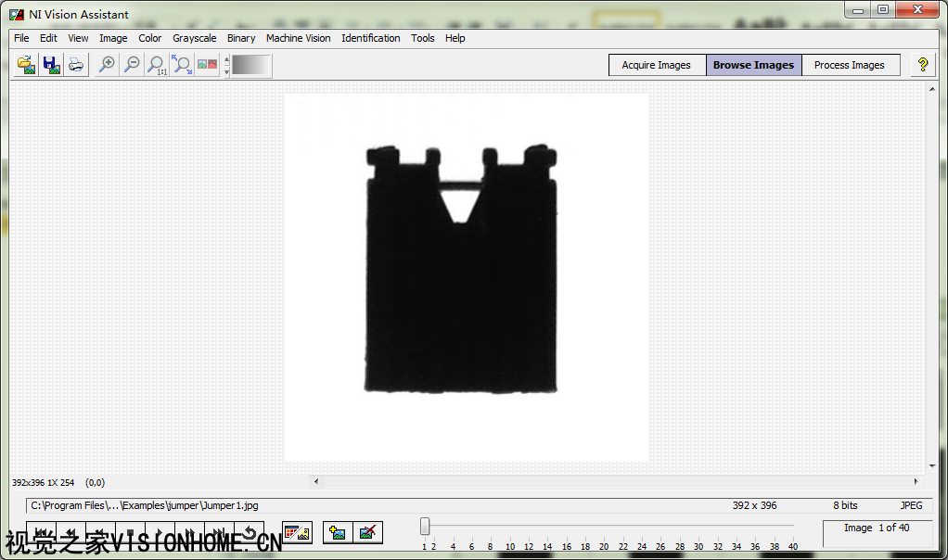Viewport: 948px width, 560px height.
Task: Click the Zoom to Fit icon
Action: tap(182, 65)
